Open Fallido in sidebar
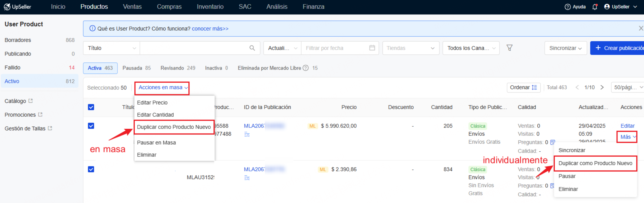 click(40, 68)
